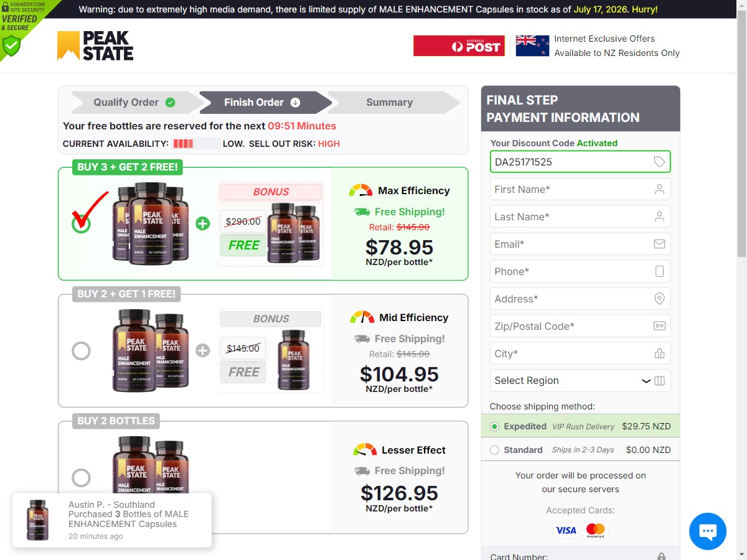Click the Mastercard logo
This screenshot has width=747, height=560.
coord(596,530)
